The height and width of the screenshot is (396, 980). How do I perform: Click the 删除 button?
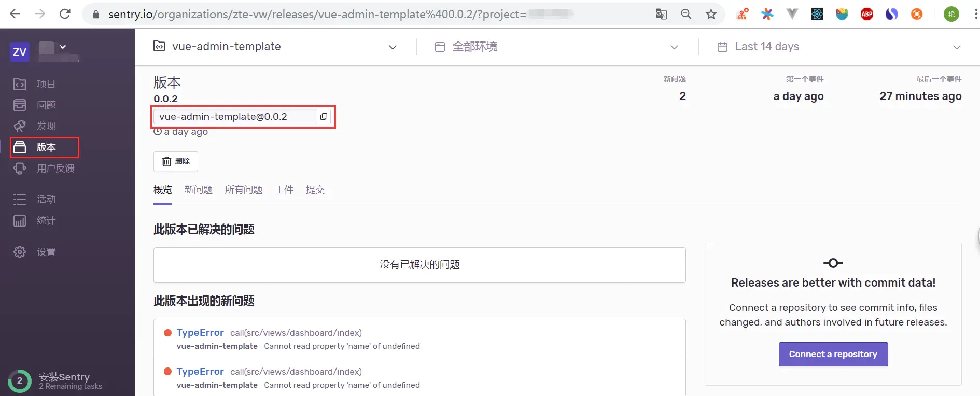pyautogui.click(x=176, y=161)
